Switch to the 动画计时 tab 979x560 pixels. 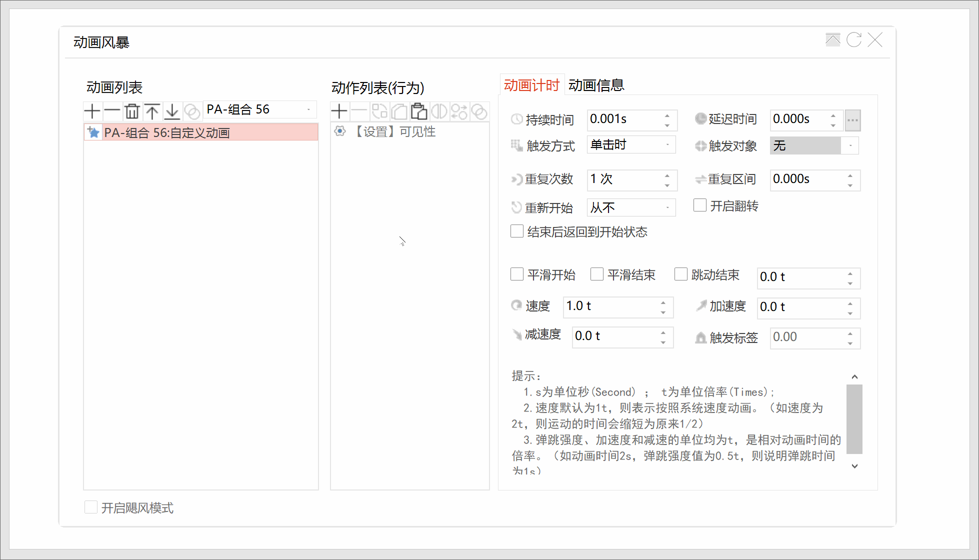(x=531, y=85)
